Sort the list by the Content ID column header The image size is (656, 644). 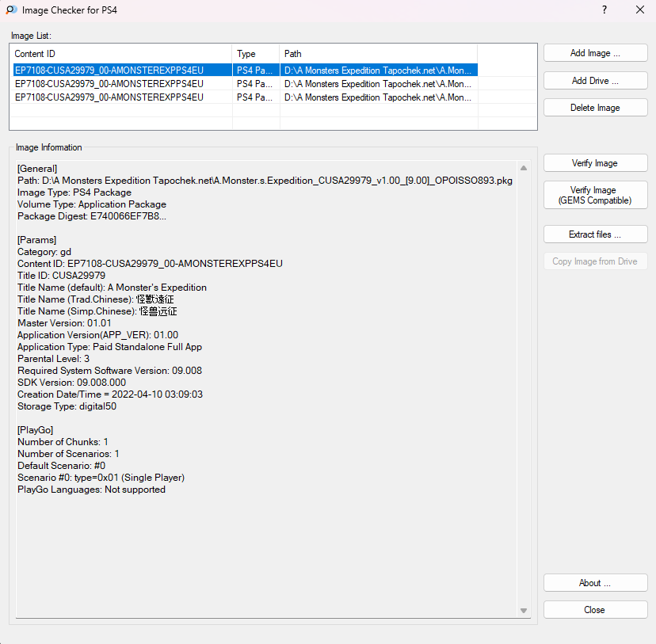click(x=121, y=54)
